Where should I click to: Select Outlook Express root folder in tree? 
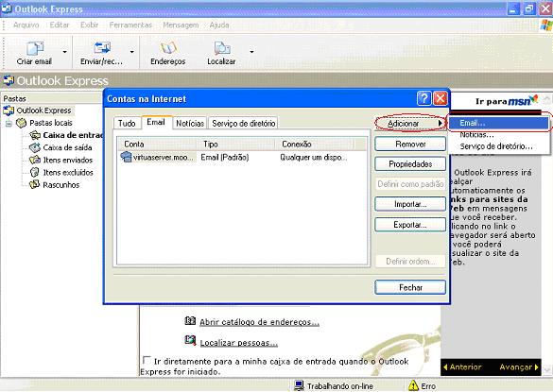click(44, 111)
